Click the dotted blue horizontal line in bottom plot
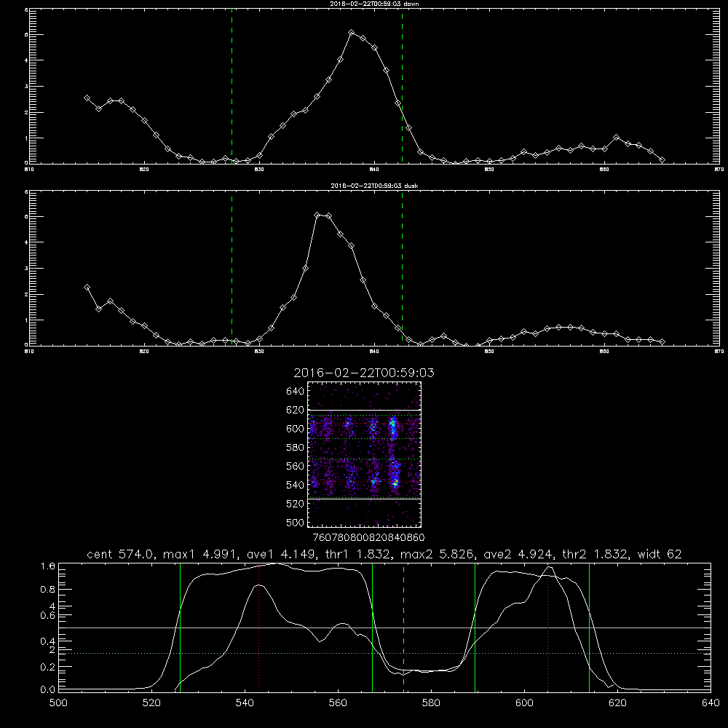728x728 pixels. (384, 653)
